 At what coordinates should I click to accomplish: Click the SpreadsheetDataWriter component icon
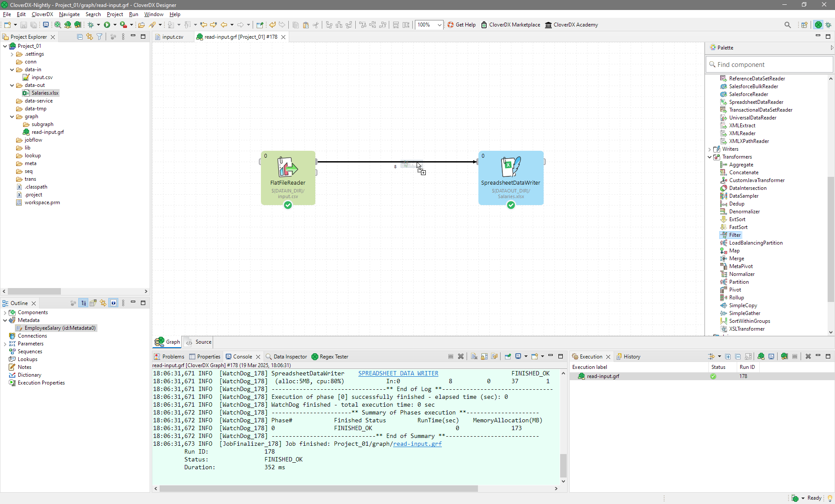point(511,166)
